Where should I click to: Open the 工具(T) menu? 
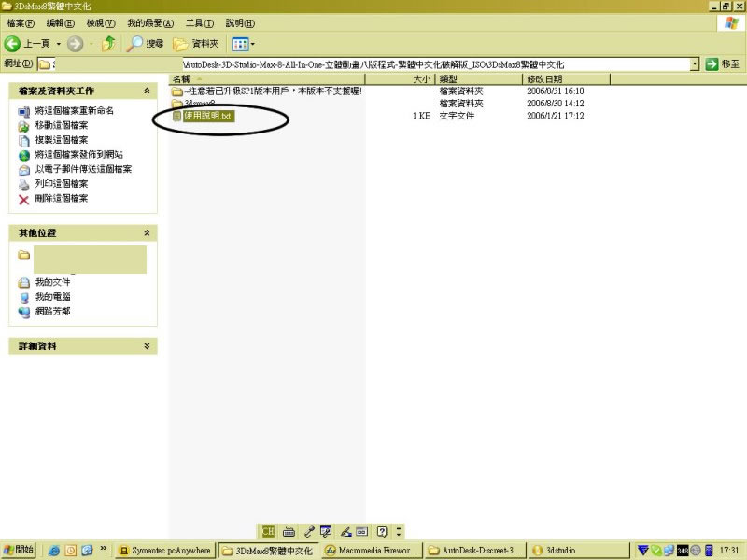[x=200, y=22]
